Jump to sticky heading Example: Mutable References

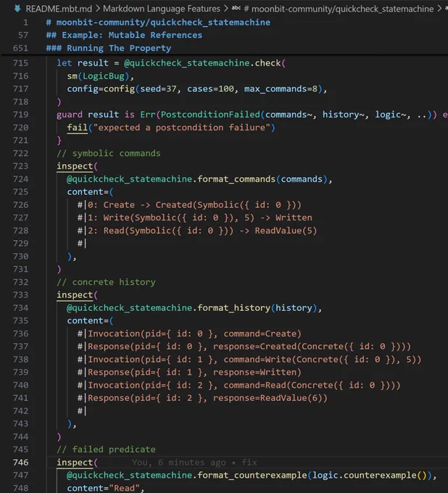click(124, 36)
